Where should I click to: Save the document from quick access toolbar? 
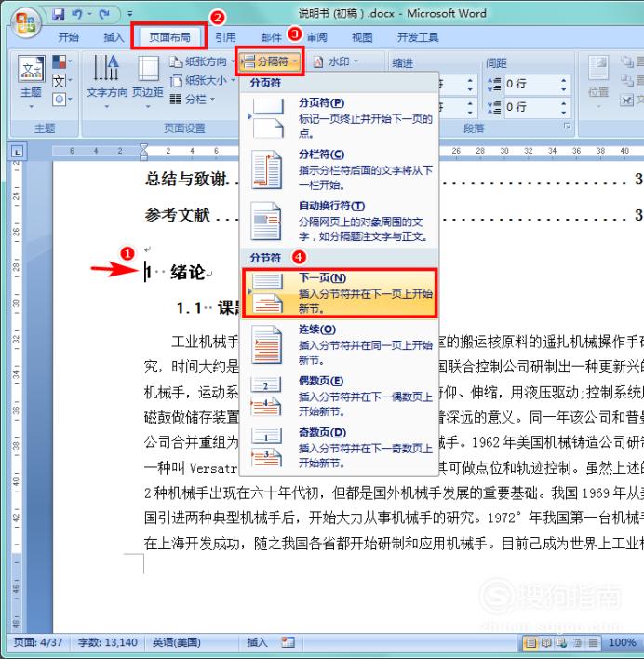[x=59, y=15]
